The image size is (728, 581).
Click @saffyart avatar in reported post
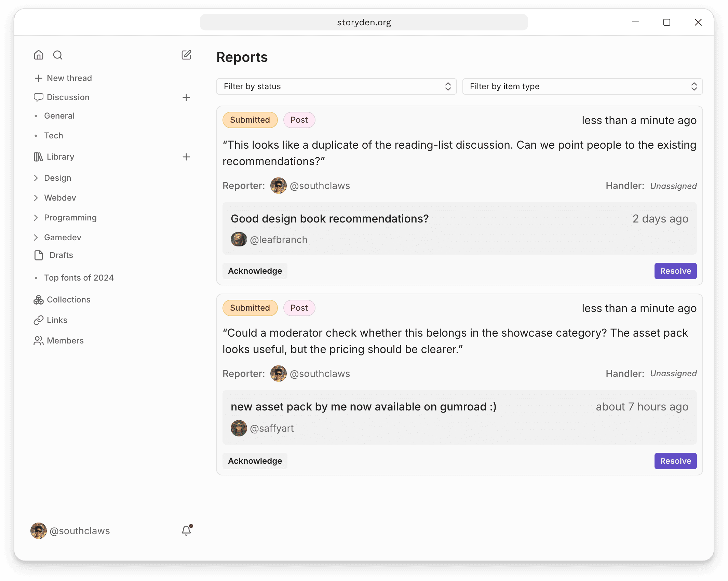pyautogui.click(x=239, y=428)
